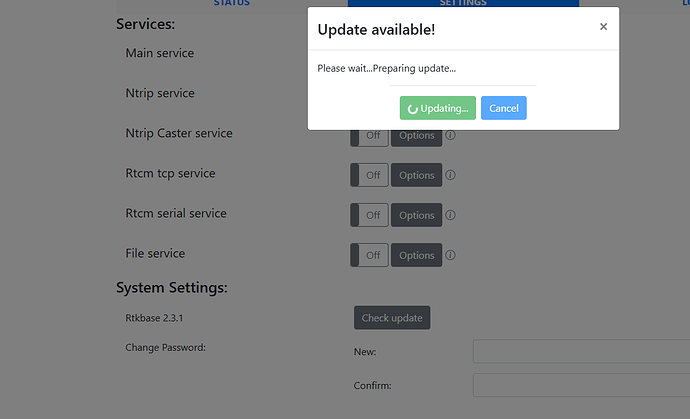Select the Settings tab
The height and width of the screenshot is (419, 690).
tap(462, 3)
